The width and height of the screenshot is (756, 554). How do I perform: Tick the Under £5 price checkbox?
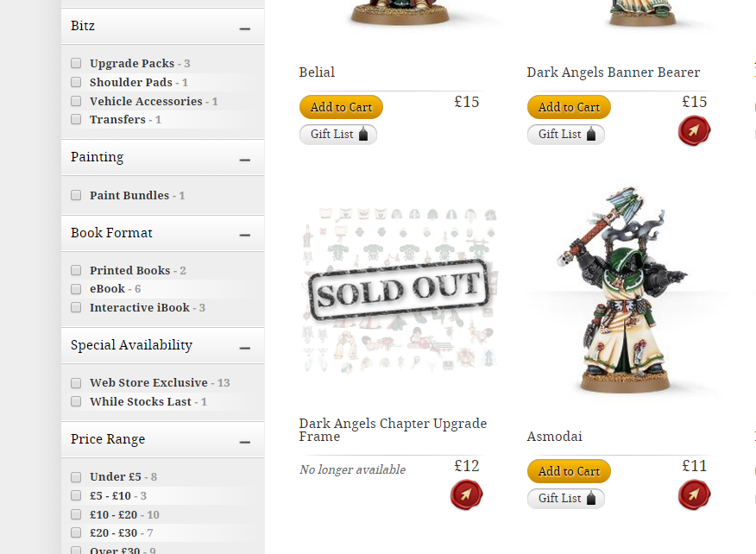pyautogui.click(x=76, y=477)
